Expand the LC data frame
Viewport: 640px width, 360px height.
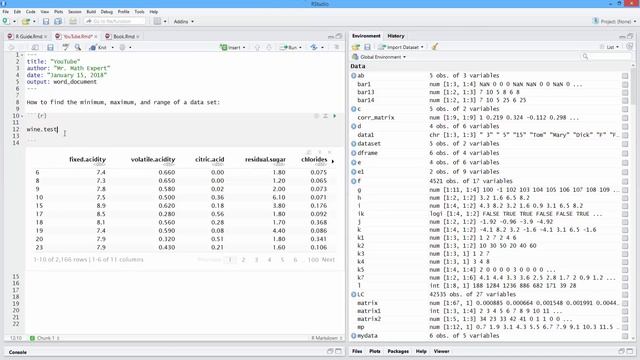point(353,295)
